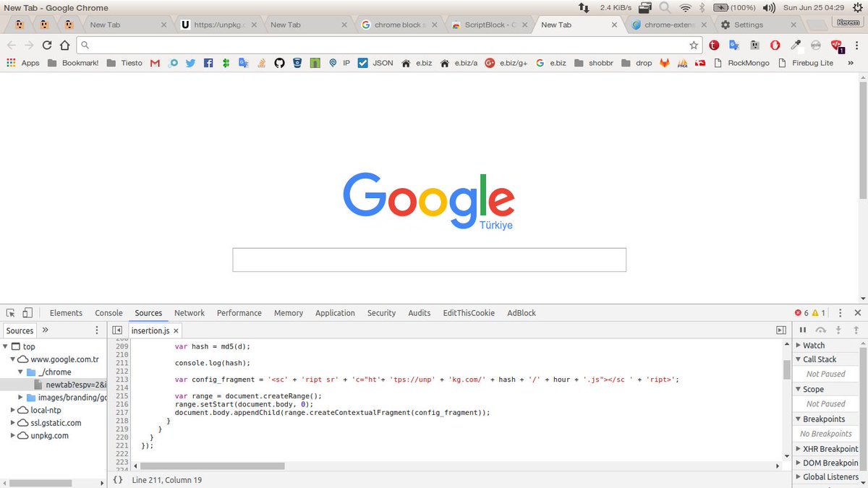
Task: Open the EditThisCookie panel
Action: coord(469,313)
